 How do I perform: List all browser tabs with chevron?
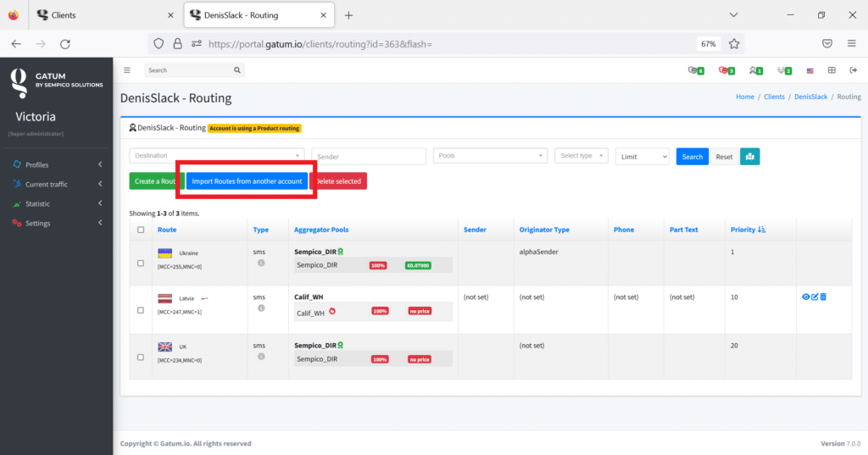click(x=733, y=15)
